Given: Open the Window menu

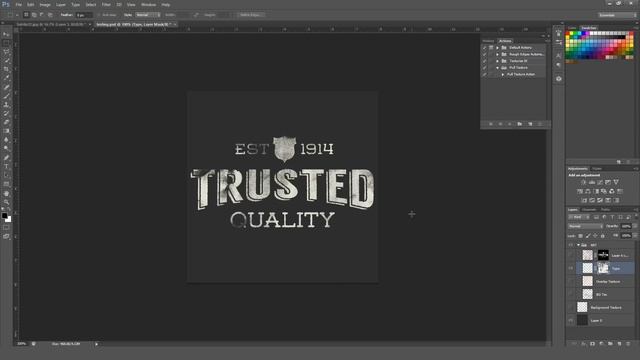Looking at the screenshot, I should [x=148, y=4].
